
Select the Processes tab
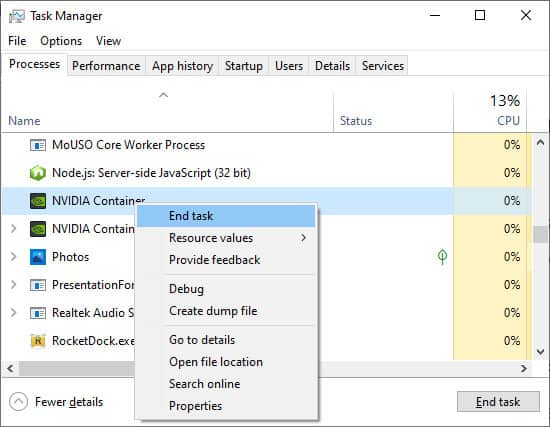click(34, 64)
